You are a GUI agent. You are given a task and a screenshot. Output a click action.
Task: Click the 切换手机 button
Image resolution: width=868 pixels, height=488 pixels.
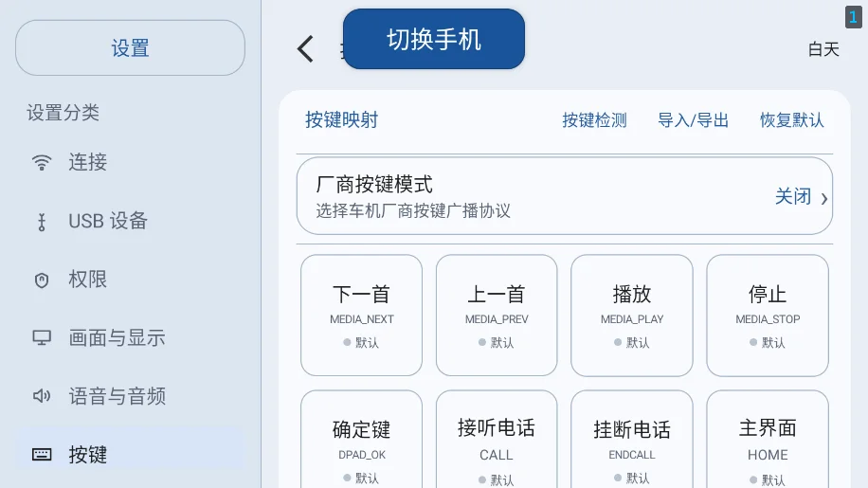click(x=434, y=39)
